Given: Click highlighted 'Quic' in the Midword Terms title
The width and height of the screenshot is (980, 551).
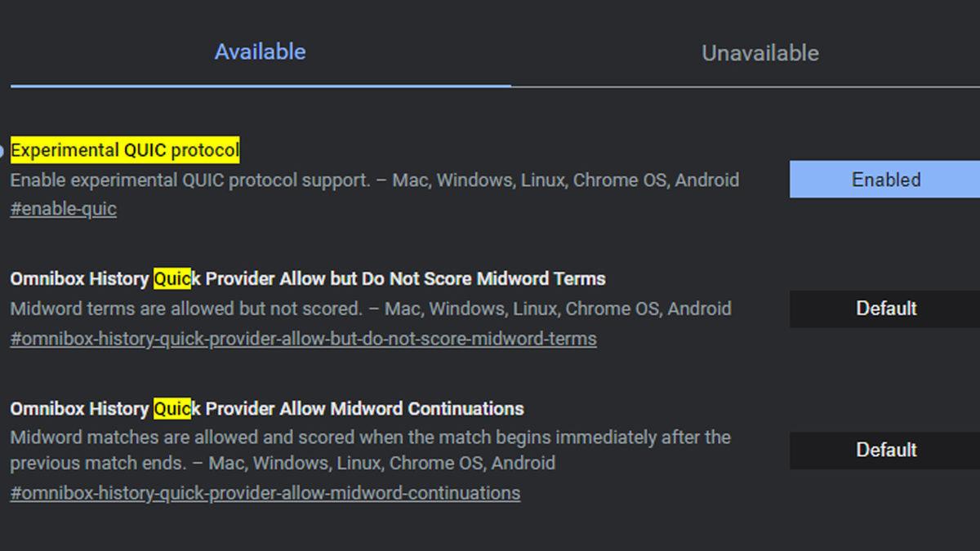Looking at the screenshot, I should tap(172, 279).
